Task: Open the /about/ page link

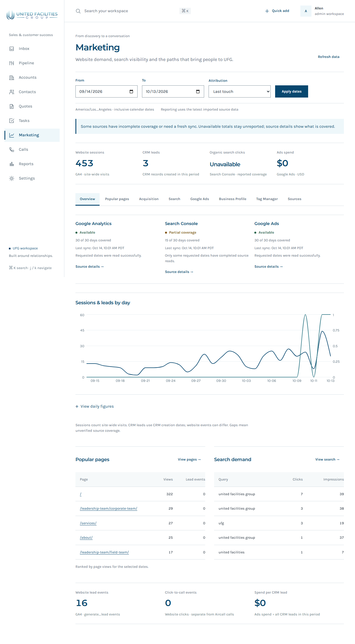Action: click(x=86, y=538)
